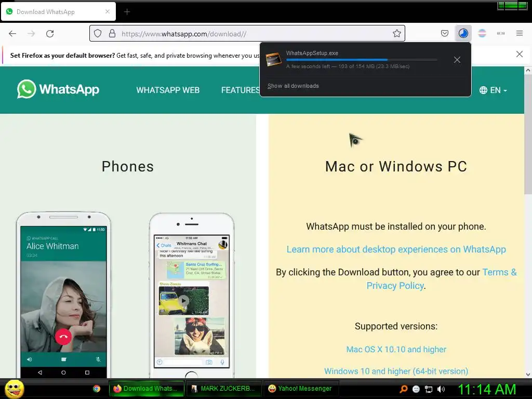This screenshot has height=399, width=532.
Task: Open the smiley start menu button
Action: pos(14,389)
